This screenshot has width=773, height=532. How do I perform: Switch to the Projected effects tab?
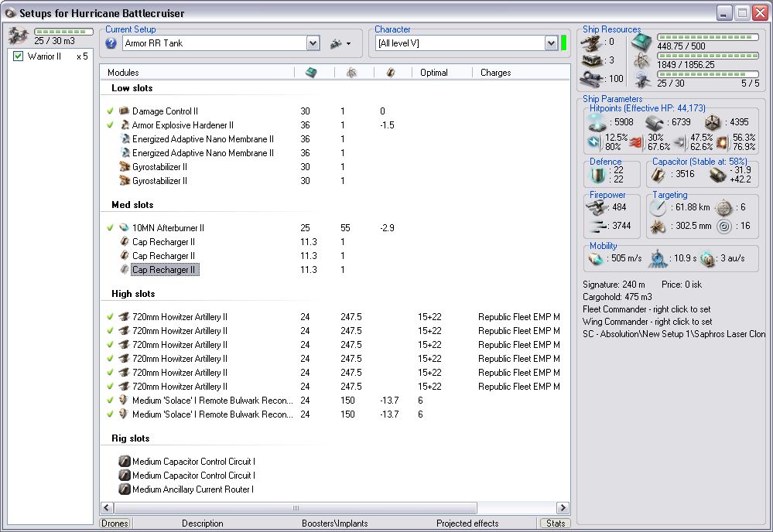tap(467, 523)
